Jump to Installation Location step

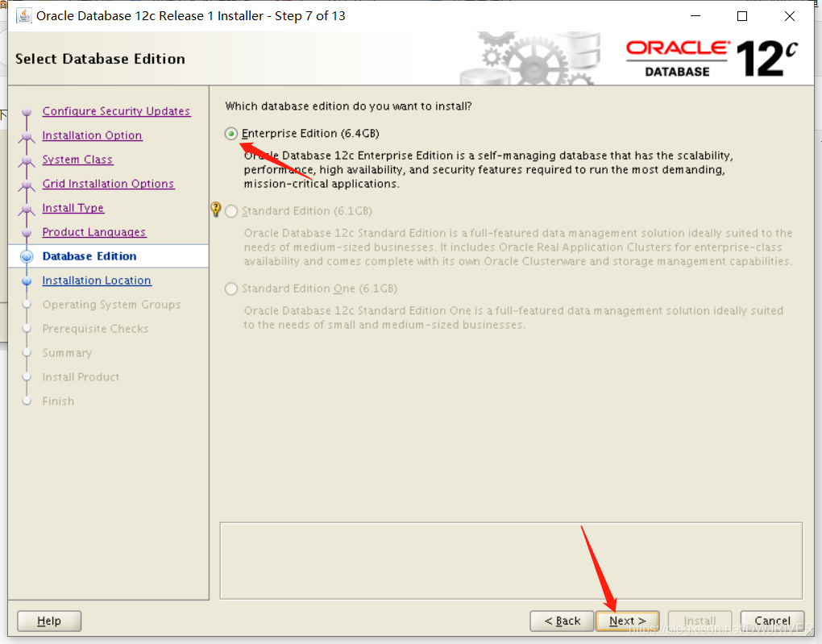(x=97, y=280)
